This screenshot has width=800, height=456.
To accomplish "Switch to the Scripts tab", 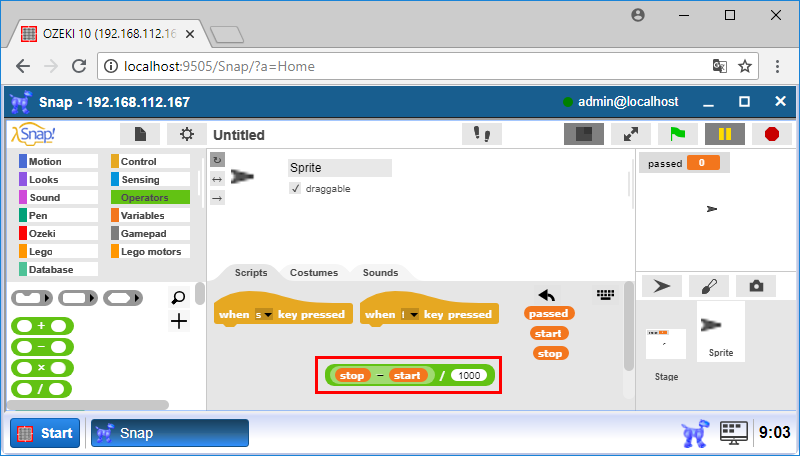I will (x=251, y=272).
